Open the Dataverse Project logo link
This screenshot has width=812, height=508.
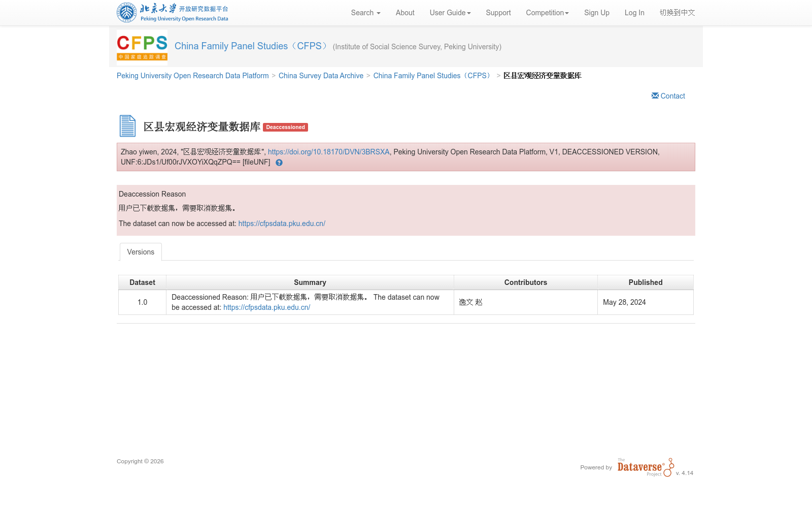pos(646,467)
